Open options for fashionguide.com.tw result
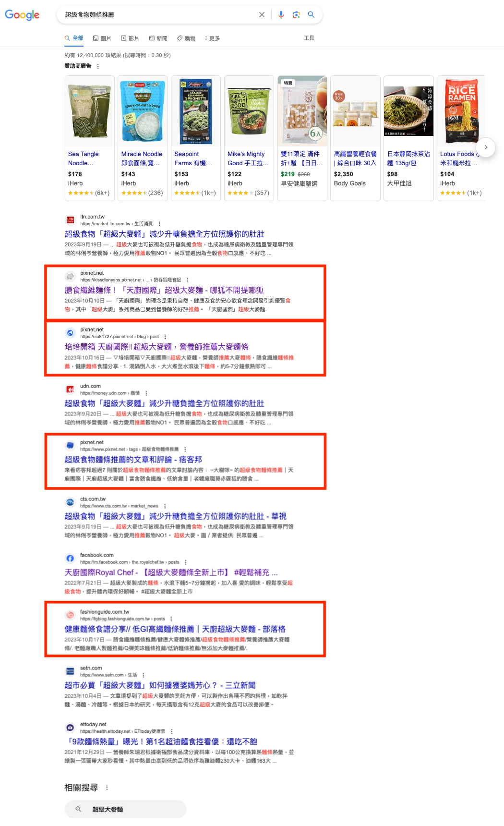This screenshot has height=826, width=504. (x=171, y=619)
